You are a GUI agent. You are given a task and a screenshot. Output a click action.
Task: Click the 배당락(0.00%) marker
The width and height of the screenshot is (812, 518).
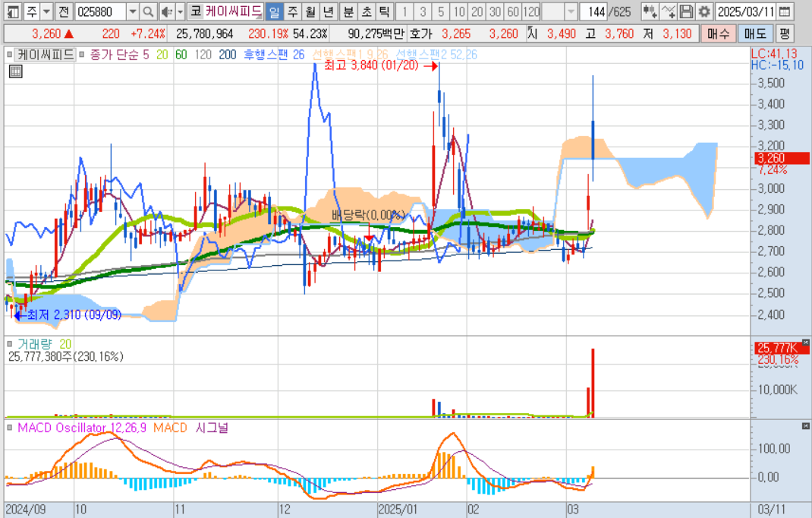point(368,215)
